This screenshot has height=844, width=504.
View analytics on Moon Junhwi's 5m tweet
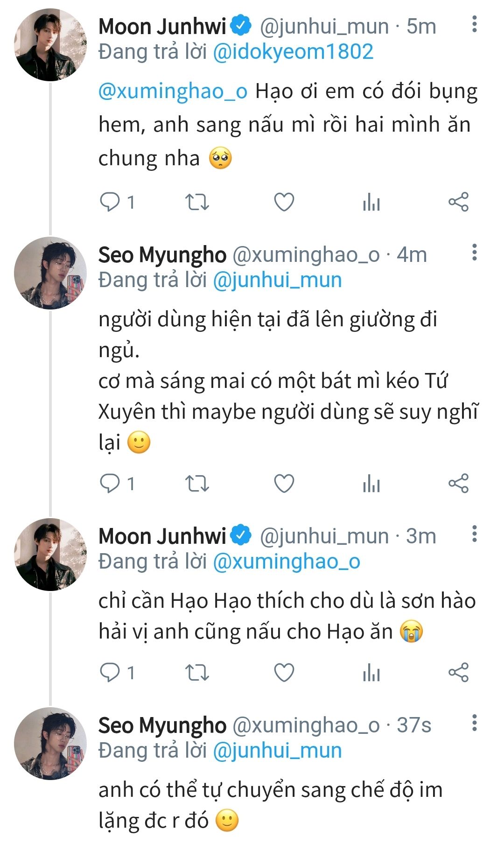[x=371, y=202]
